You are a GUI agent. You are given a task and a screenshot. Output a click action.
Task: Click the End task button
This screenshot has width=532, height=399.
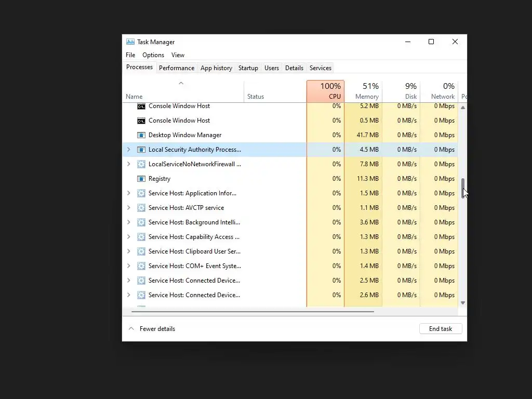pyautogui.click(x=441, y=329)
